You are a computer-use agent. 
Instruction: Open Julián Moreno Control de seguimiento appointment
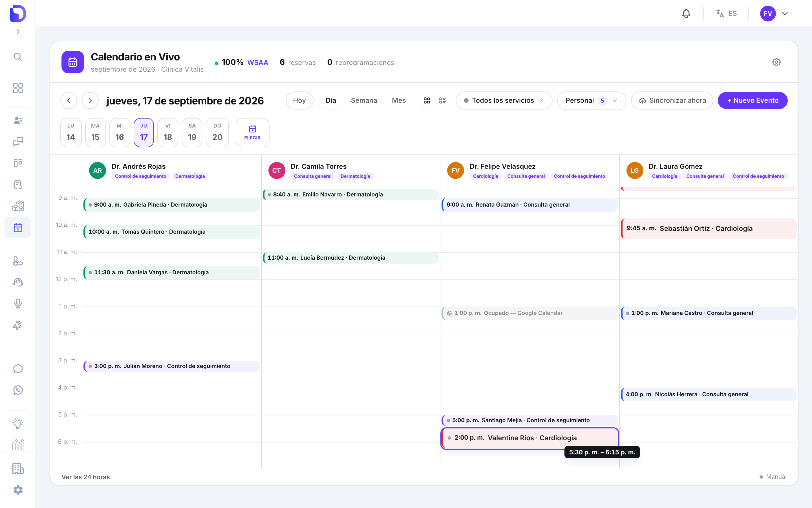171,366
